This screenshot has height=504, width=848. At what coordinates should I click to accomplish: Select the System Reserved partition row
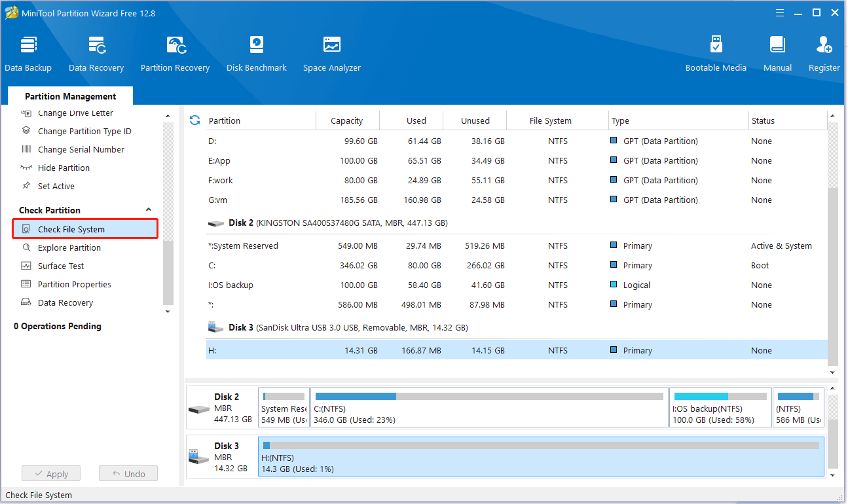coord(517,245)
